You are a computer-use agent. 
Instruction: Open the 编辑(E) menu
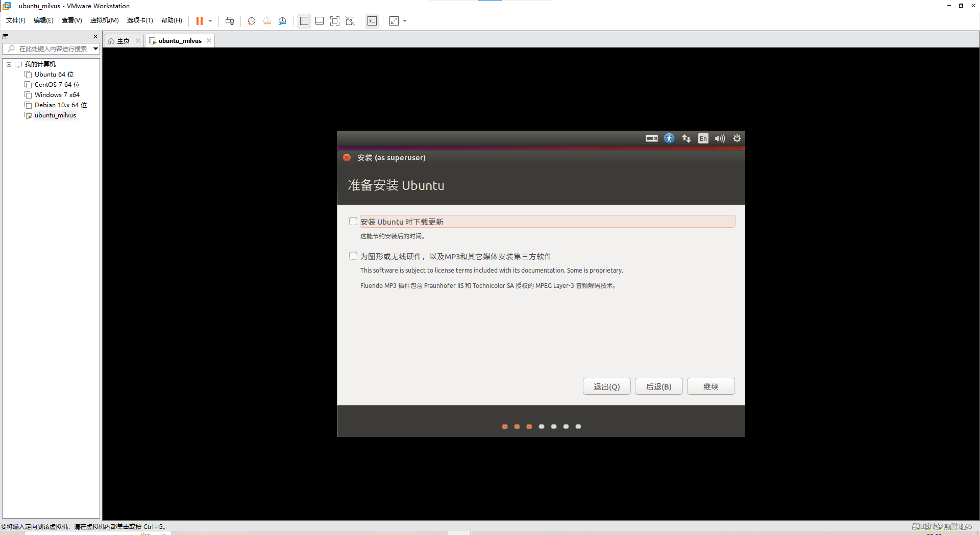click(x=43, y=20)
